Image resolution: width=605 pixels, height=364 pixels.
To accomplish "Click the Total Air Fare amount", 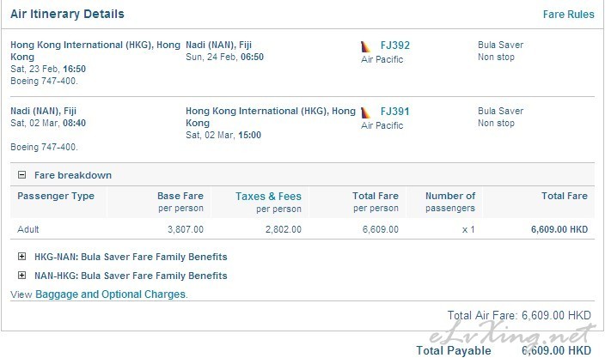I will [556, 315].
